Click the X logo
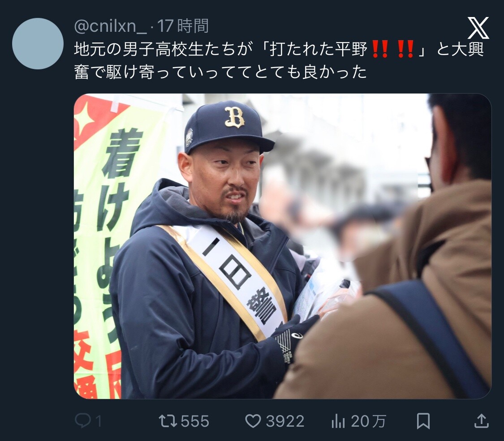 click(478, 28)
